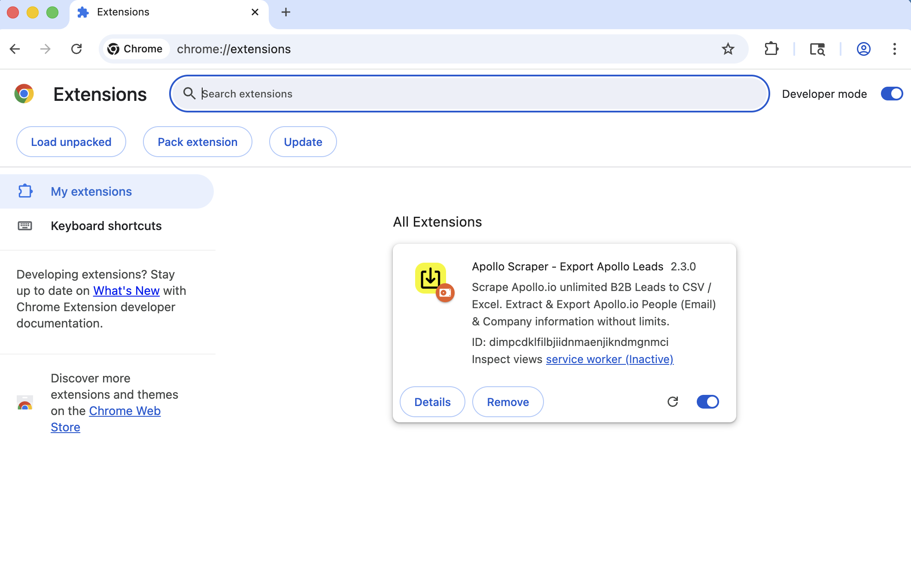Image resolution: width=911 pixels, height=588 pixels.
Task: Open the What's New link
Action: 126,291
